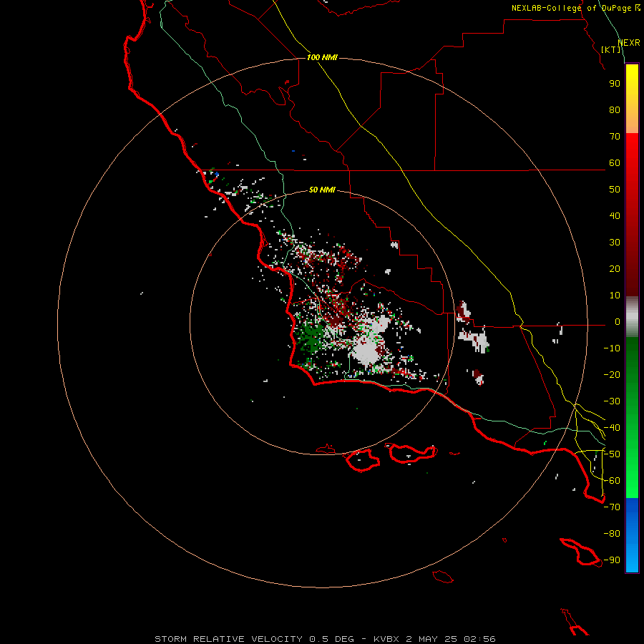Screen dimensions: 644x644
Task: Click the positive "20" scale value
Action: coord(615,269)
